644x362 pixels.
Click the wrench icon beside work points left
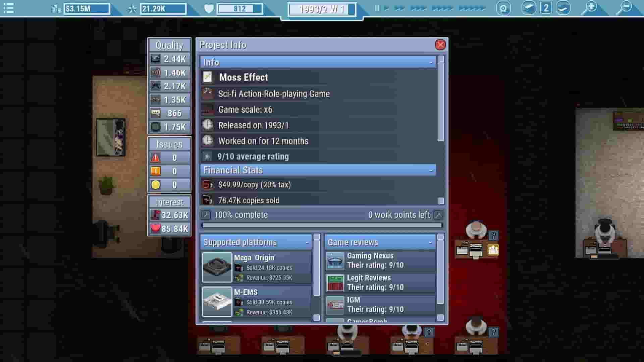(x=438, y=215)
